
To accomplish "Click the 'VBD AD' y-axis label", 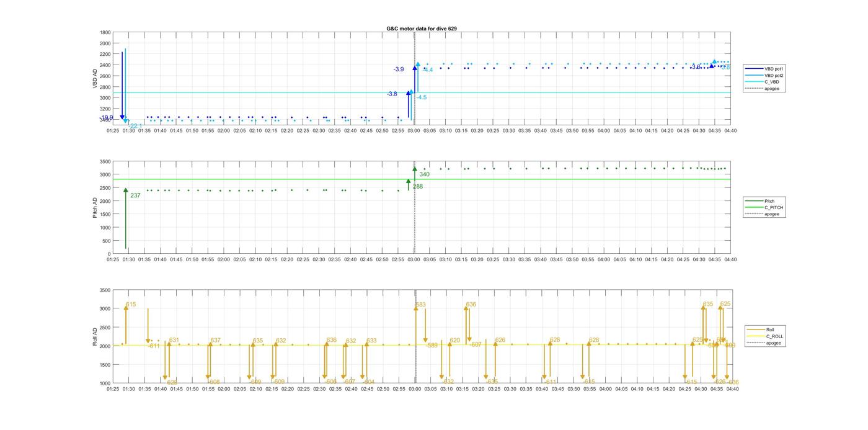I will point(95,79).
